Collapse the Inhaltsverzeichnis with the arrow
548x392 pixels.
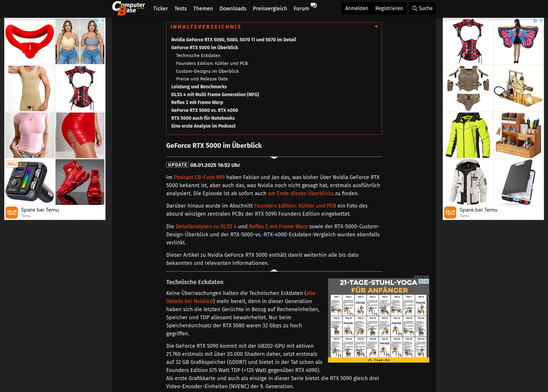click(376, 27)
